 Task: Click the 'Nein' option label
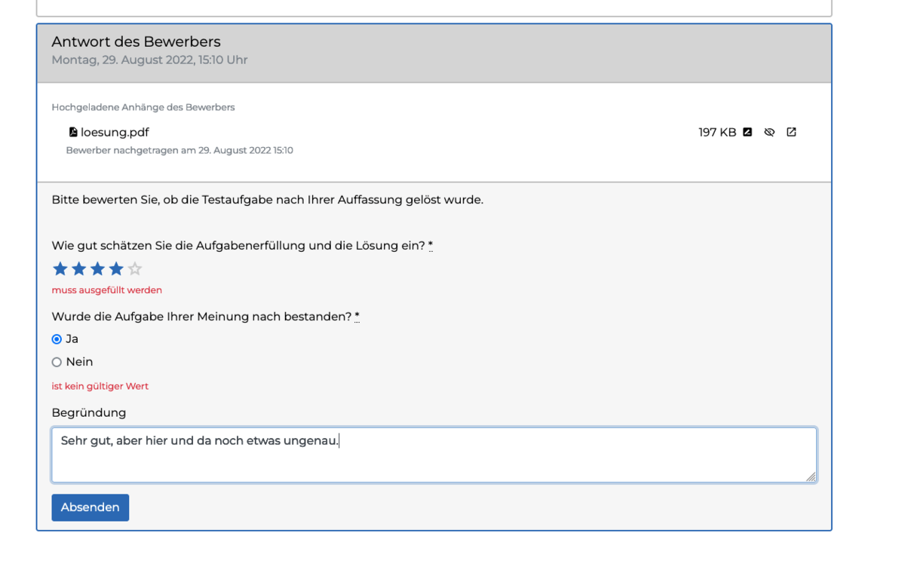click(79, 362)
